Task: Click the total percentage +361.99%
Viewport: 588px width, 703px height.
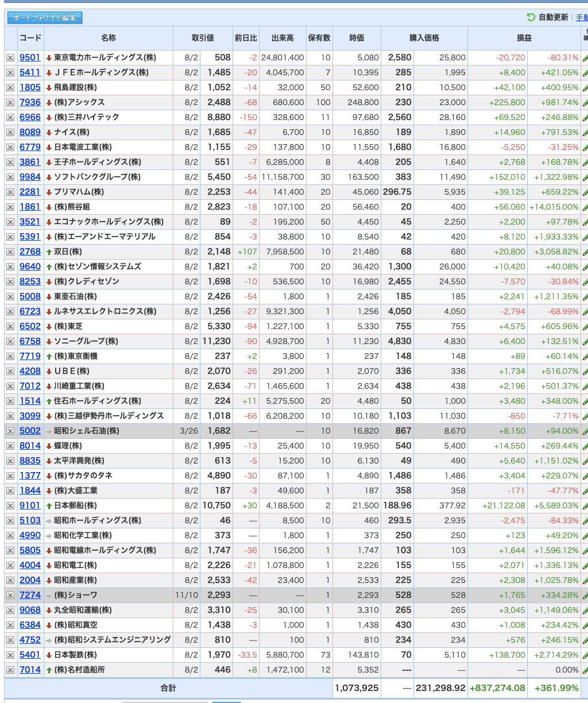Action: [x=556, y=688]
